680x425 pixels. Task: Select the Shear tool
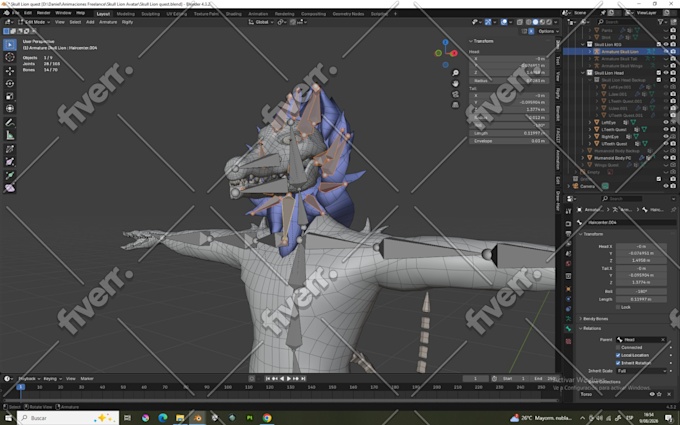(10, 188)
